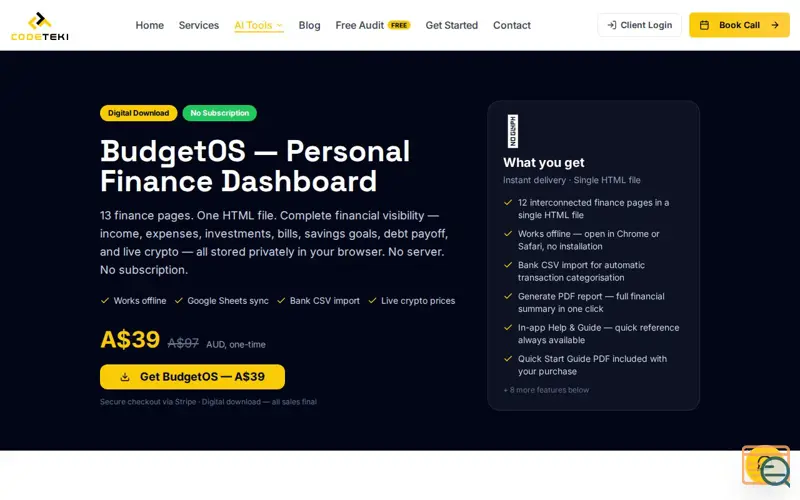Open the chat widget icon in the corner
Image resolution: width=800 pixels, height=500 pixels.
click(766, 466)
